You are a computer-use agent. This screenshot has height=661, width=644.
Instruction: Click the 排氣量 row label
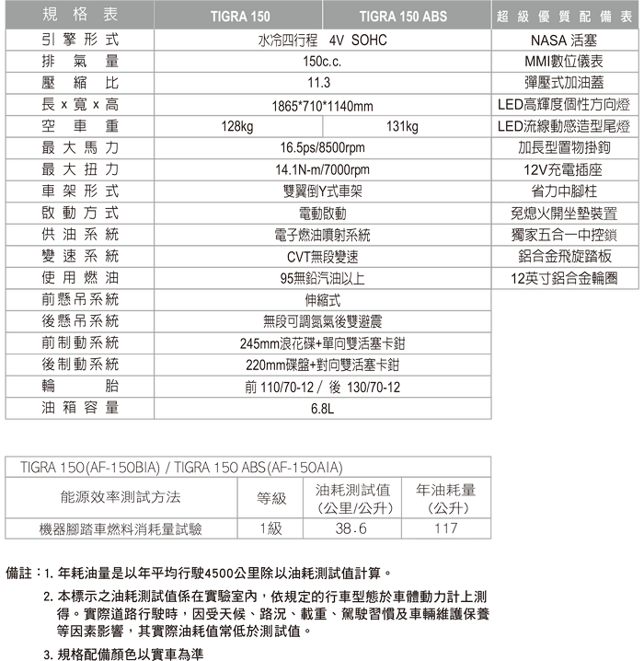pos(80,62)
